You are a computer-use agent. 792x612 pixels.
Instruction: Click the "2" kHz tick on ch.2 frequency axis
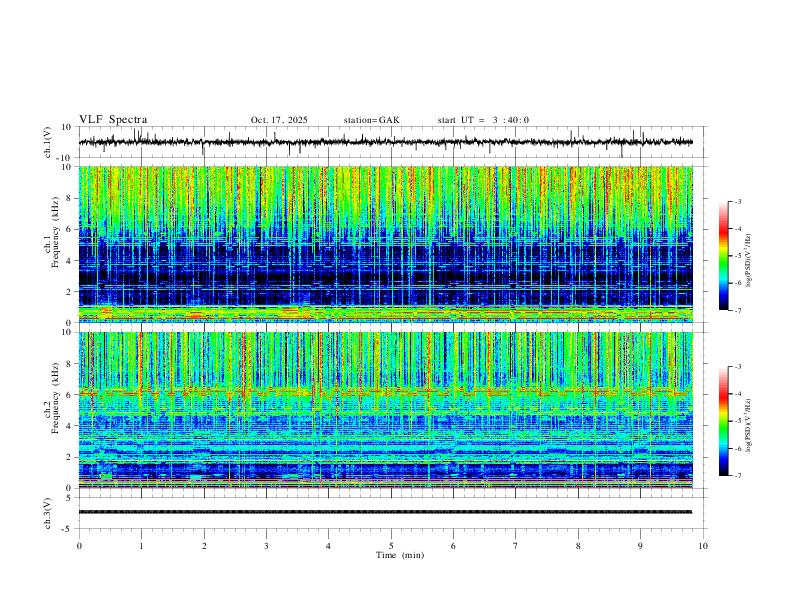70,457
